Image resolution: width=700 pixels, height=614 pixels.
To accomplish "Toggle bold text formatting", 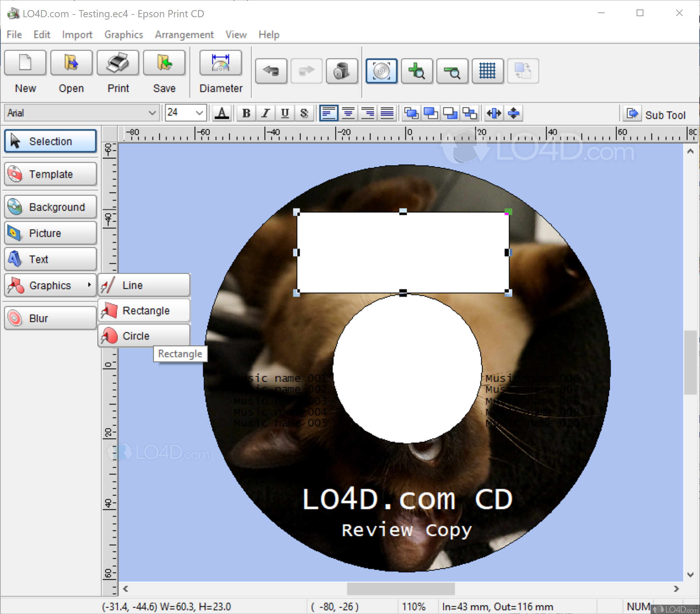I will point(246,113).
